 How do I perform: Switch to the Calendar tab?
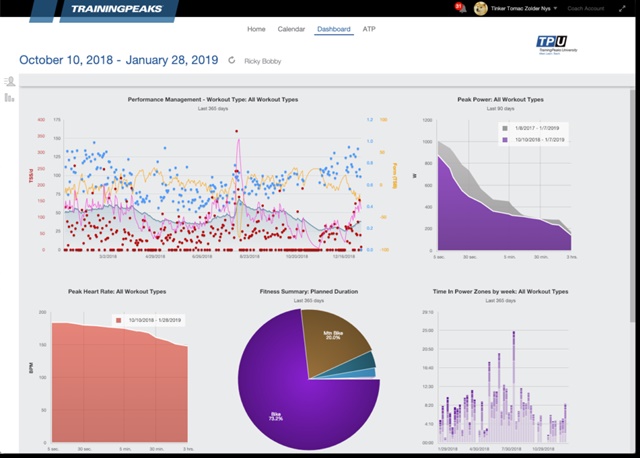click(291, 30)
